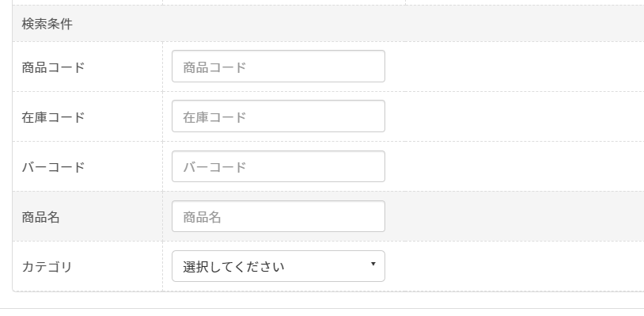Image resolution: width=644 pixels, height=316 pixels.
Task: Click empty space in the 在庫コード row
Action: click(x=513, y=116)
